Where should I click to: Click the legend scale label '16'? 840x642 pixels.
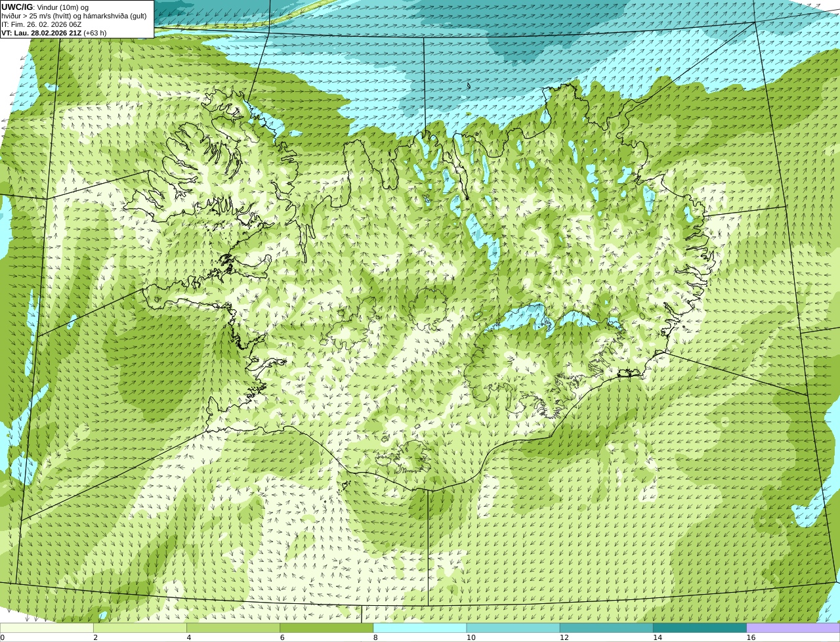(751, 637)
